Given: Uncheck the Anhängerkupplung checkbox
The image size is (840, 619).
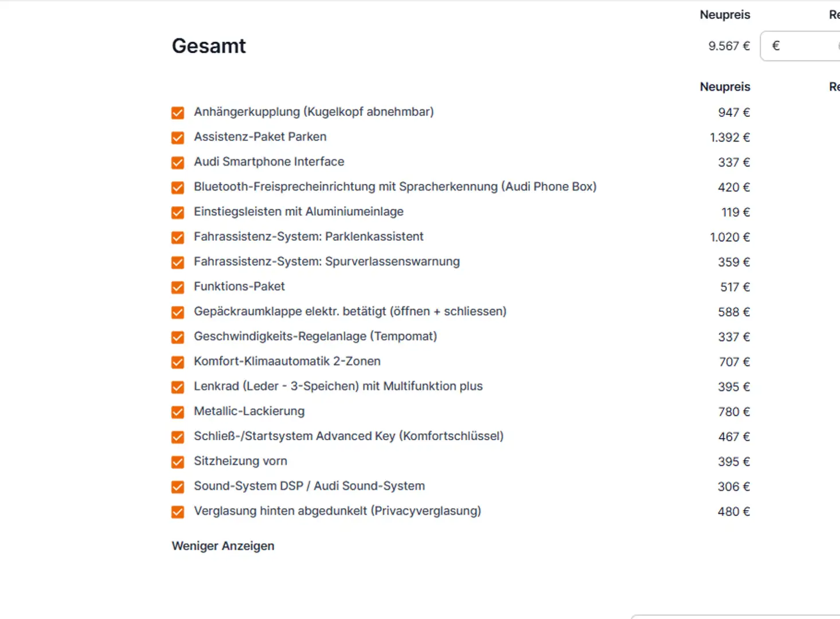Looking at the screenshot, I should point(178,113).
